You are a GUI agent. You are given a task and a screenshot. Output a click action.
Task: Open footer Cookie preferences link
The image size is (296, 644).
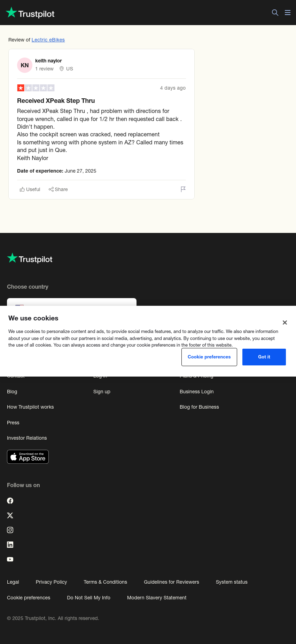coord(29,598)
